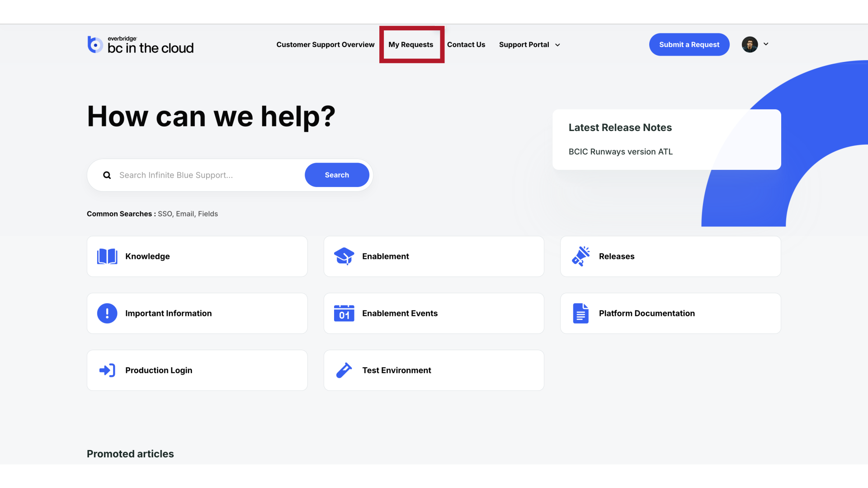This screenshot has width=868, height=488.
Task: Click the bc in the cloud logo
Action: click(x=141, y=45)
